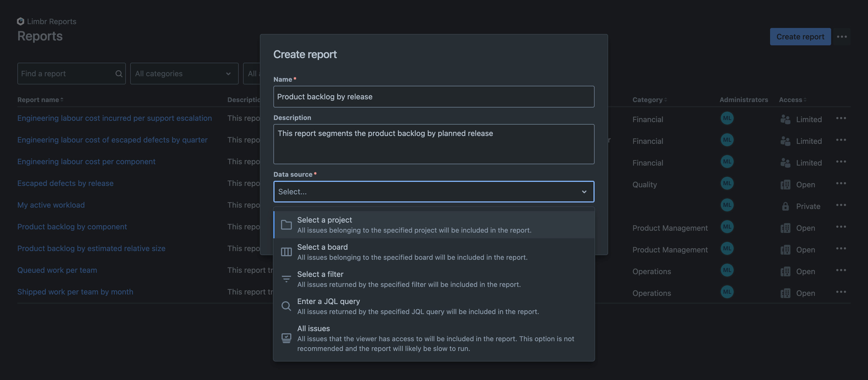Open row menu for Queued work per team
The height and width of the screenshot is (380, 868).
841,270
